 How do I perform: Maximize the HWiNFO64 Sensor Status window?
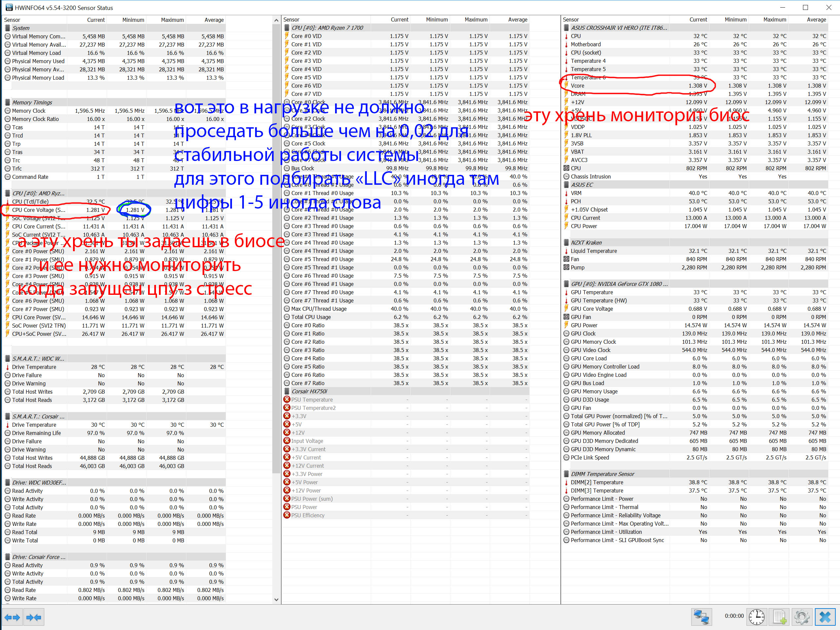coord(805,8)
